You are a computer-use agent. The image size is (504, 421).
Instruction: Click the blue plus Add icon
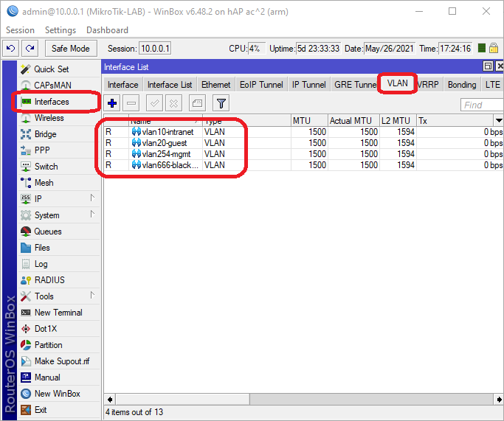click(112, 103)
